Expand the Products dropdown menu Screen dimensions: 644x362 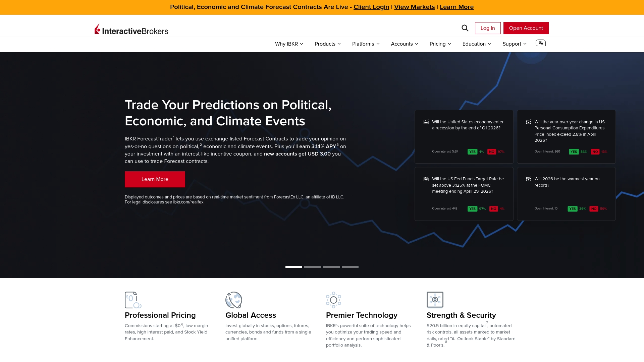(327, 44)
